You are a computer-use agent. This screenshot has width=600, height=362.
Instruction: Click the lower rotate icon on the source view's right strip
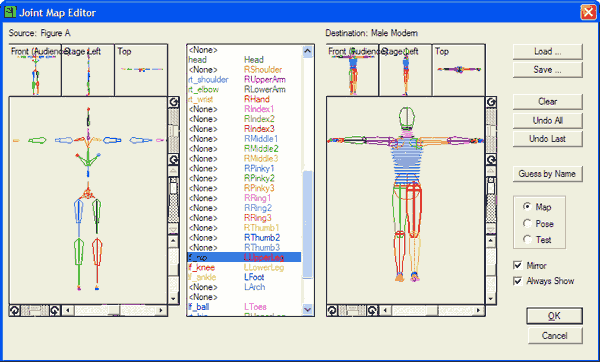point(173,159)
